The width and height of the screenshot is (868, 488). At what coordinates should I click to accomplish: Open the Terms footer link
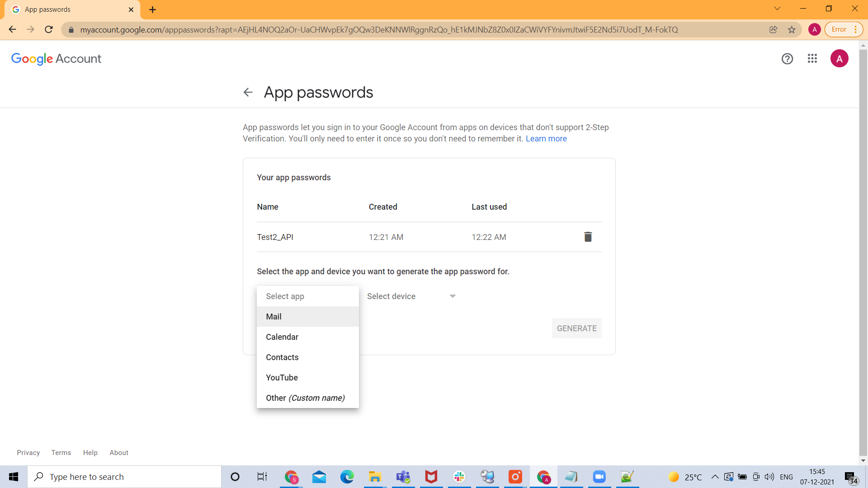(x=61, y=453)
